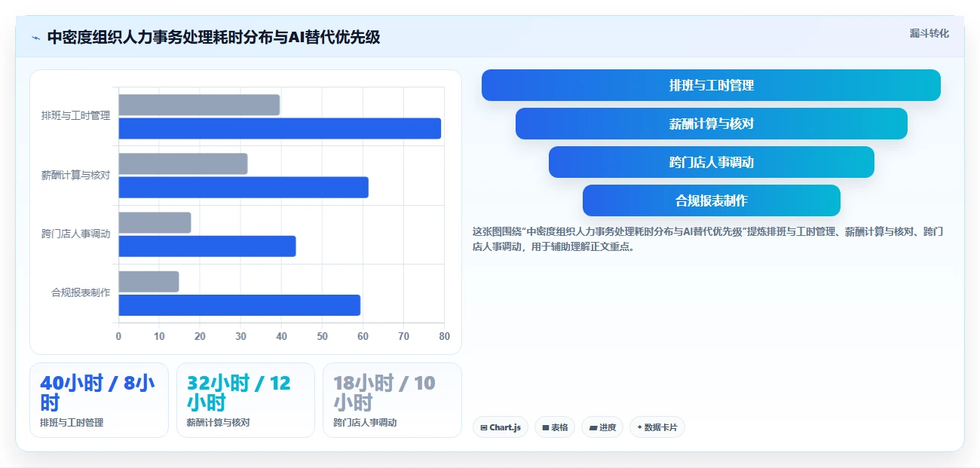Click the gray bar for 合规报表制作
980x468 pixels.
pyautogui.click(x=149, y=281)
